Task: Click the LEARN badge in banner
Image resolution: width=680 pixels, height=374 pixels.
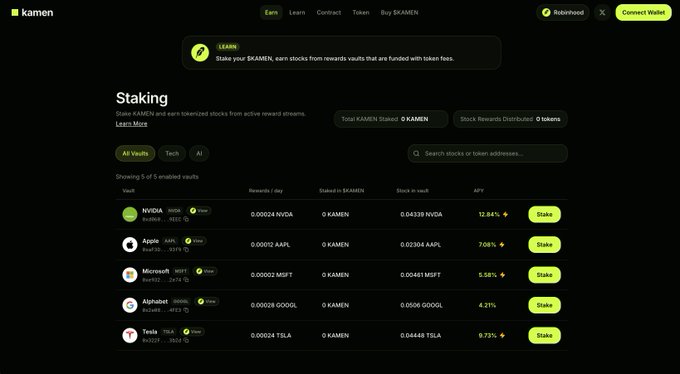Action: click(228, 47)
